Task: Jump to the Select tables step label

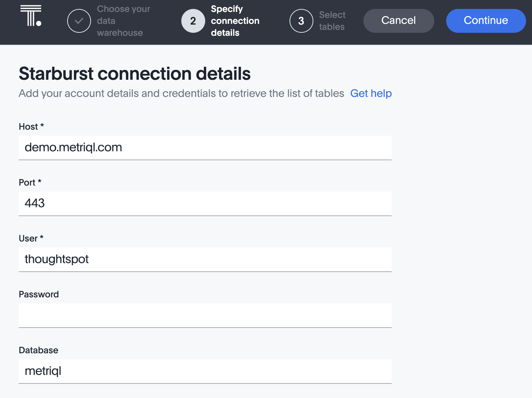Action: click(x=332, y=21)
